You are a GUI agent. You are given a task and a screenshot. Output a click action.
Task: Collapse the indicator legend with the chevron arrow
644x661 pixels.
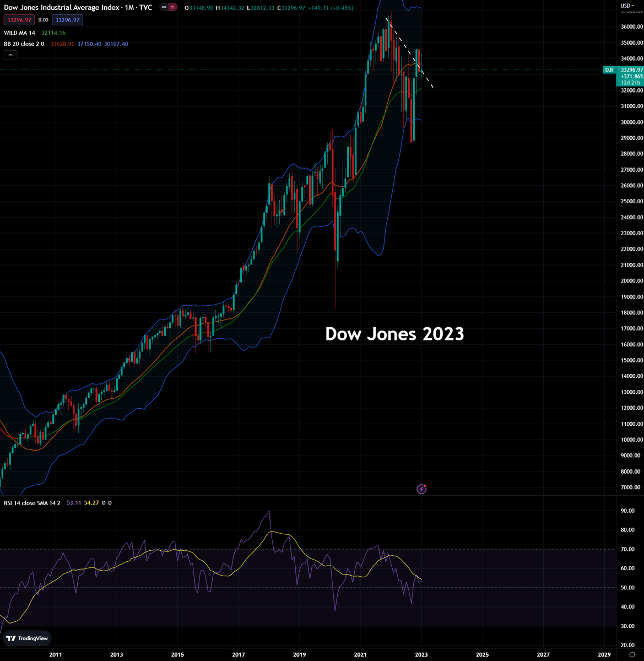point(10,55)
